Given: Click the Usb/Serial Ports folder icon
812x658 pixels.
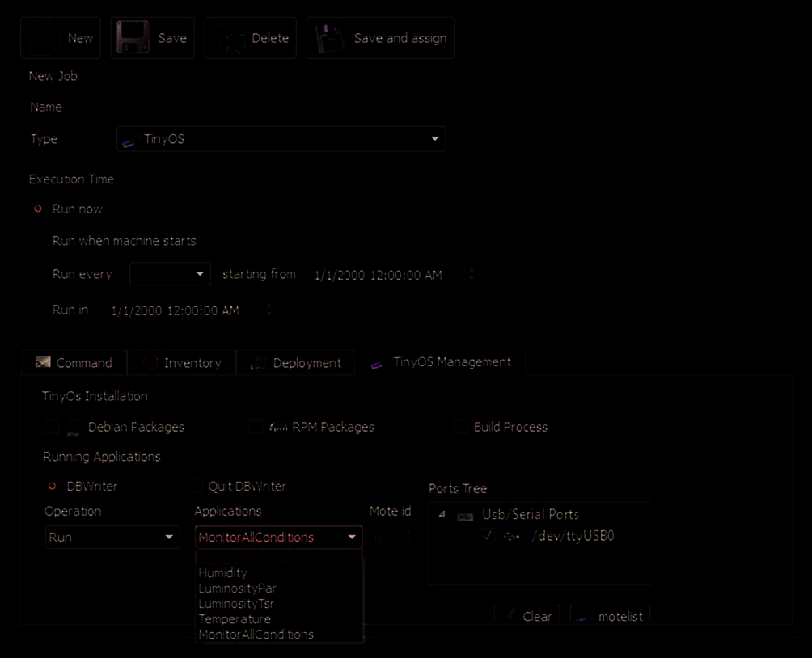Looking at the screenshot, I should click(465, 515).
